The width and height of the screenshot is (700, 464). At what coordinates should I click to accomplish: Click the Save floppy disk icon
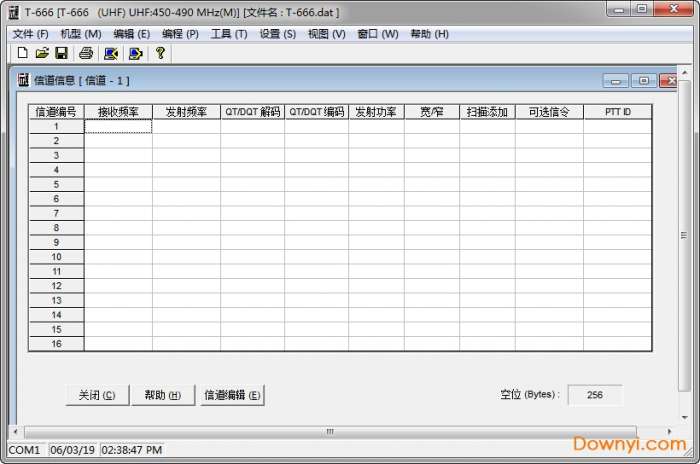[x=61, y=53]
